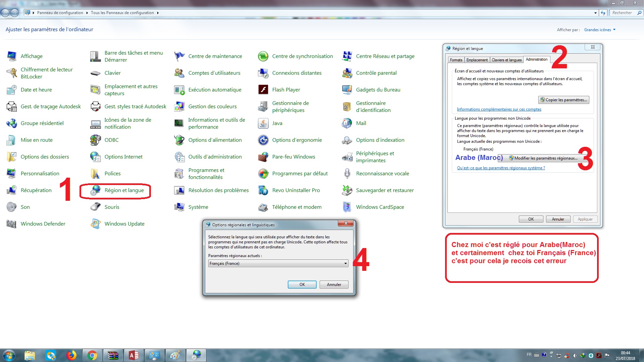The image size is (644, 362).
Task: Open Personnalisation settings
Action: click(x=40, y=173)
